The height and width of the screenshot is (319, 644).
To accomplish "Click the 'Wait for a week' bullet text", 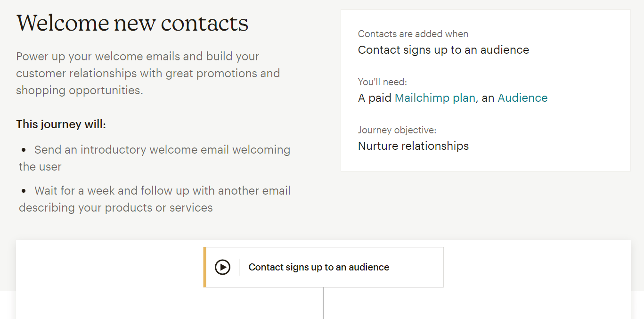I will pos(155,199).
